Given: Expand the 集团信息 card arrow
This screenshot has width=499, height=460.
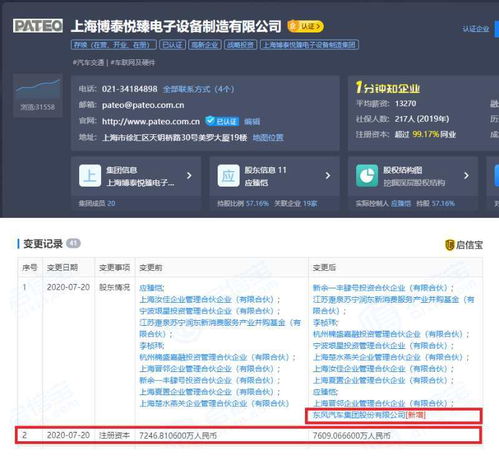Looking at the screenshot, I should point(189,175).
